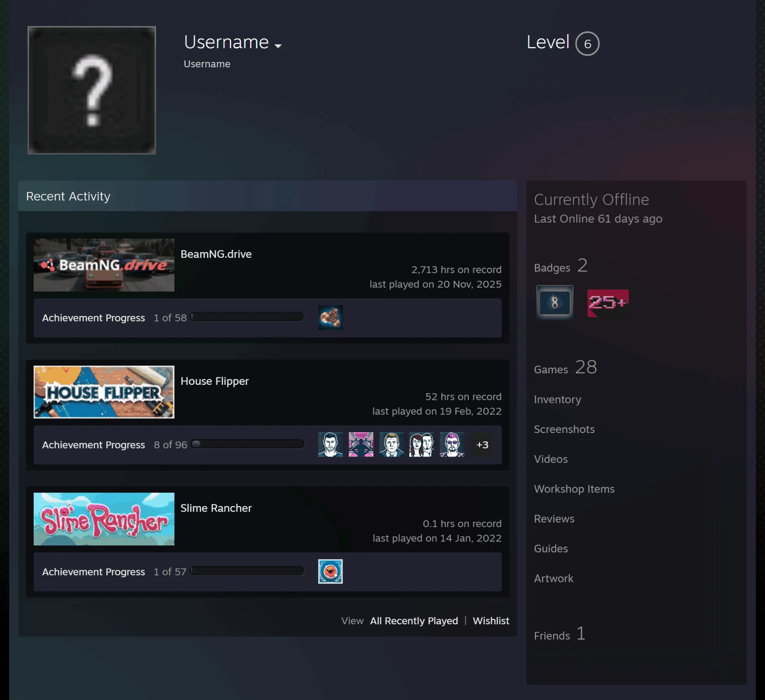Click the Level 6 badge circle
Screen dimensions: 765x700
587,43
